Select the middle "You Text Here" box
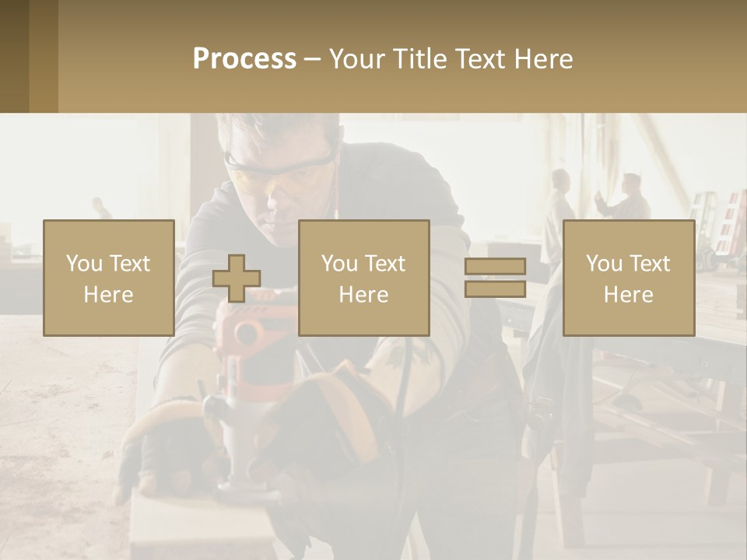The width and height of the screenshot is (747, 560). tap(363, 278)
